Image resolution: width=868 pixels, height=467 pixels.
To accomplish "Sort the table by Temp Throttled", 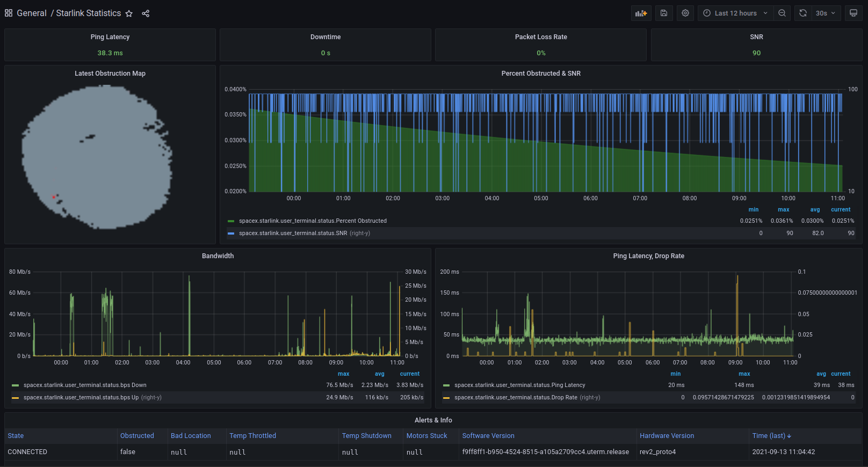I will pos(252,436).
